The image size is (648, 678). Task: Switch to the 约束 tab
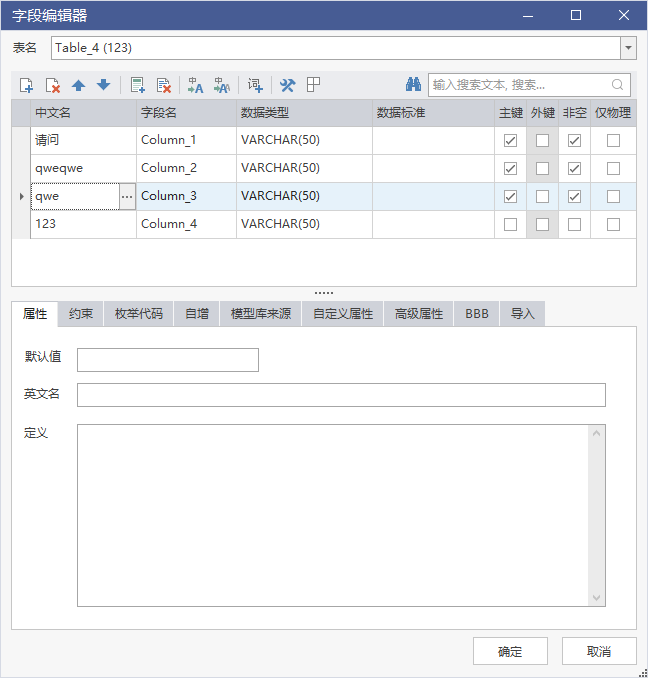pos(81,314)
